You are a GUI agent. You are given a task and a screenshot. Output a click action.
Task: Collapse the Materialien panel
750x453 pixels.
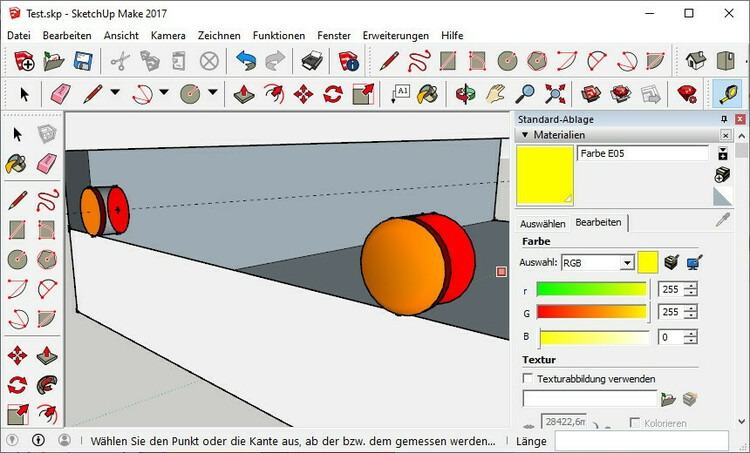pos(524,135)
